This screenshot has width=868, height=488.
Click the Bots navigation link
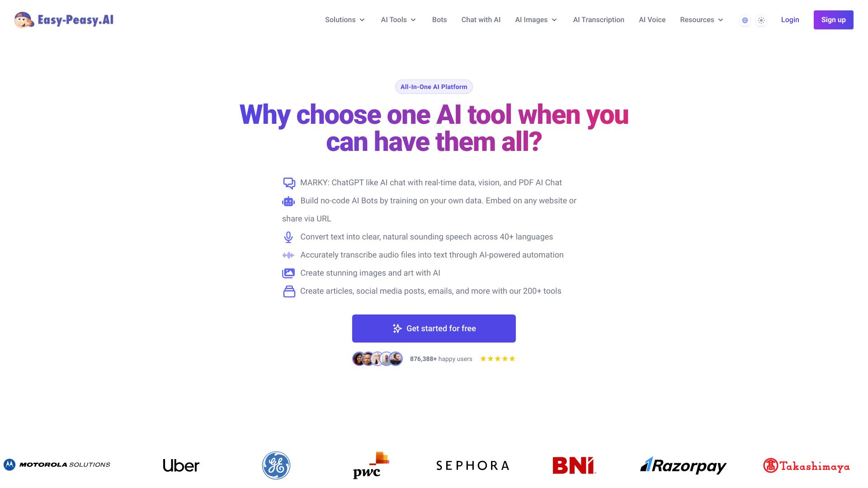click(x=439, y=20)
